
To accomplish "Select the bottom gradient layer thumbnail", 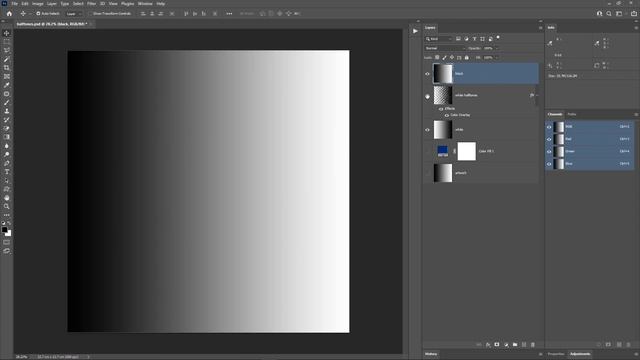I will [x=443, y=173].
